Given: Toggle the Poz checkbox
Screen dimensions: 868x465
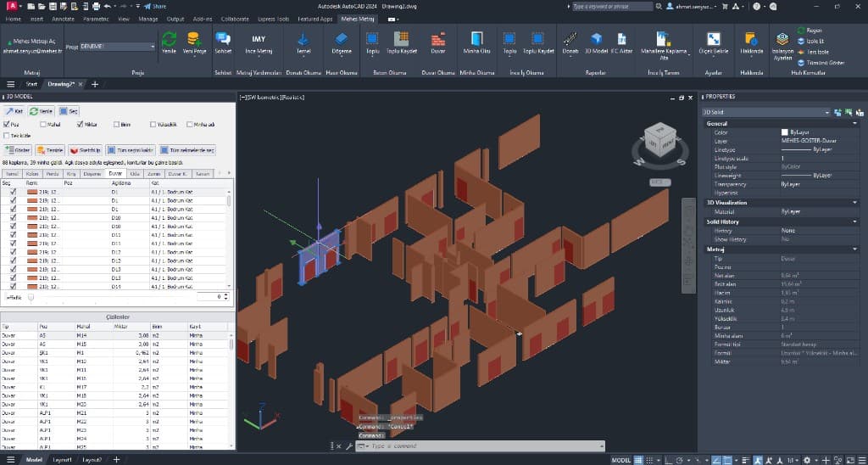Looking at the screenshot, I should (x=7, y=124).
